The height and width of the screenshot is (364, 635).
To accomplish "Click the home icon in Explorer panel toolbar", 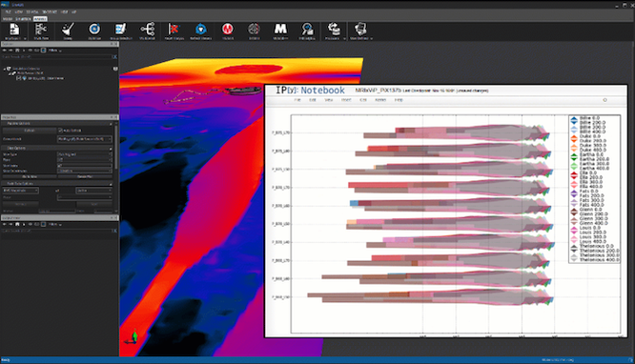I will click(17, 51).
